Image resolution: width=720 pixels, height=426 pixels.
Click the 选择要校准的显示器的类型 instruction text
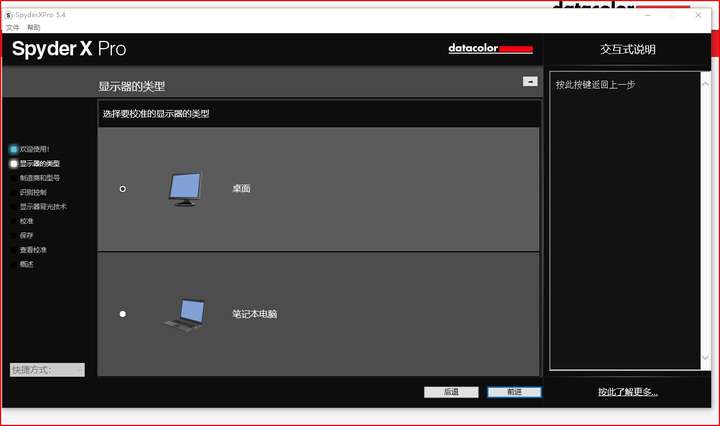pyautogui.click(x=156, y=113)
